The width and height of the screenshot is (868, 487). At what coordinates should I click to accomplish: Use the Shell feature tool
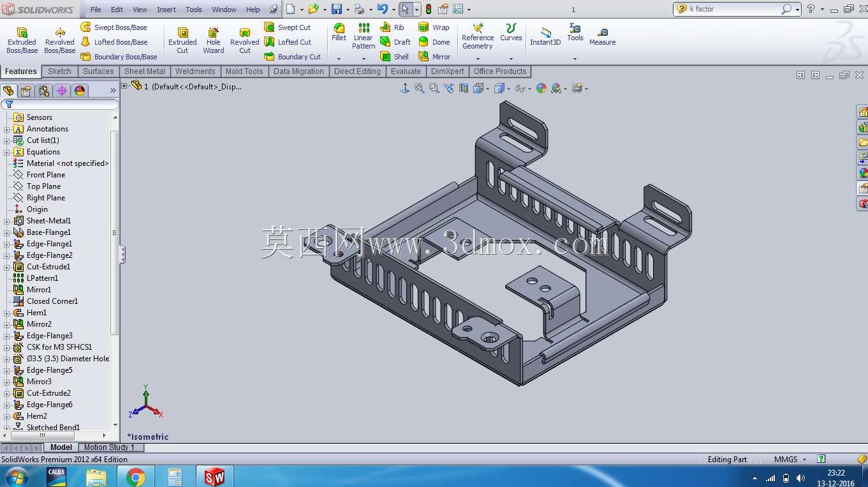[x=394, y=57]
